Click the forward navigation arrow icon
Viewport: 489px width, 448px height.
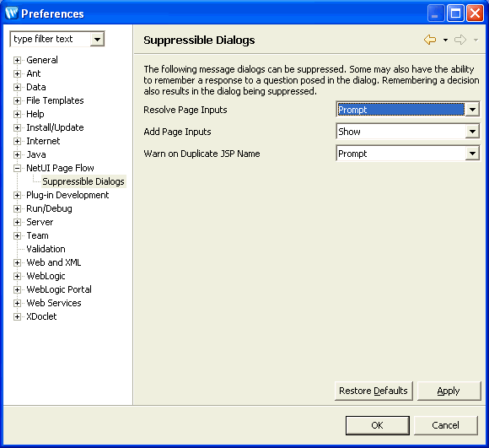point(460,40)
